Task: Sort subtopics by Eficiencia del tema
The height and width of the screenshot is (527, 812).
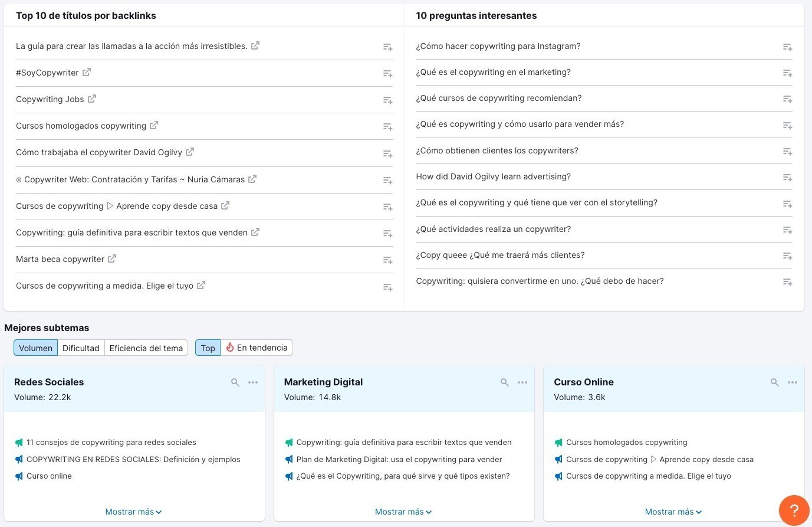Action: (x=146, y=348)
